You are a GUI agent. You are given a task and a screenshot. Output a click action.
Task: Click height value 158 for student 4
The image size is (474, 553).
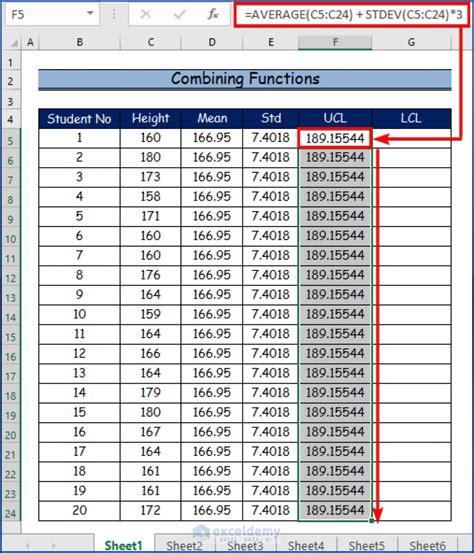[x=151, y=197]
